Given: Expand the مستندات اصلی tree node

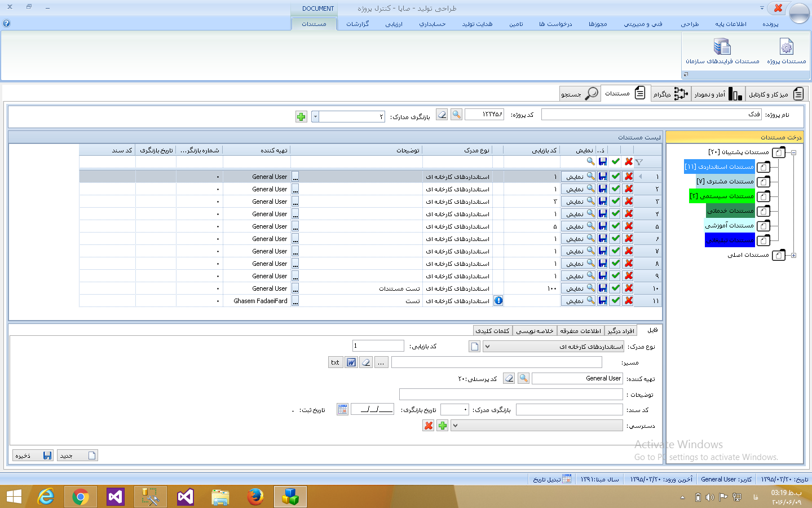Looking at the screenshot, I should click(x=793, y=255).
